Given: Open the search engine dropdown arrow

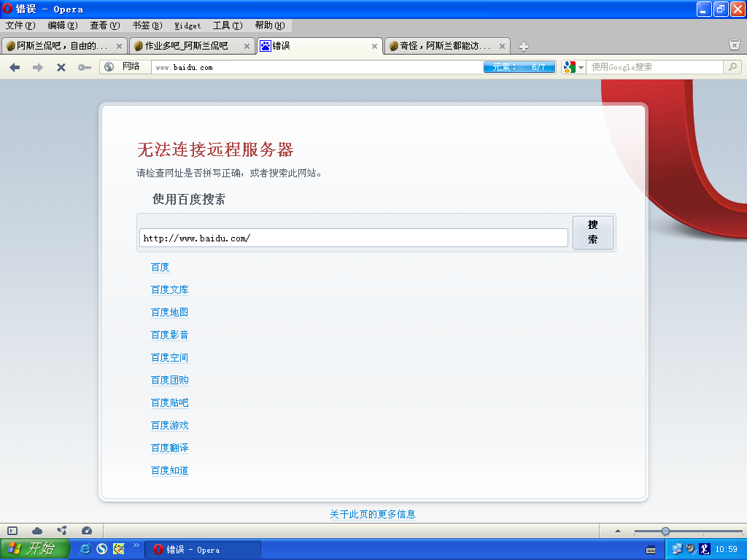Looking at the screenshot, I should tap(581, 68).
